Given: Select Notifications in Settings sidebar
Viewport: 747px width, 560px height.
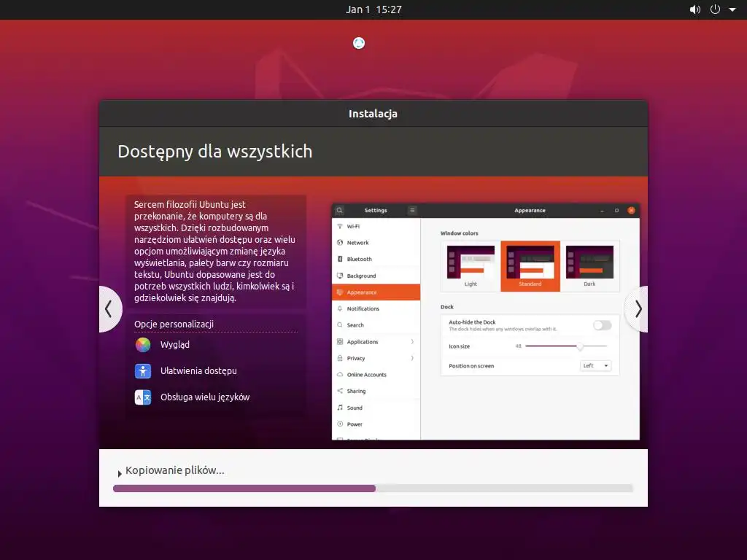Looking at the screenshot, I should [x=376, y=309].
